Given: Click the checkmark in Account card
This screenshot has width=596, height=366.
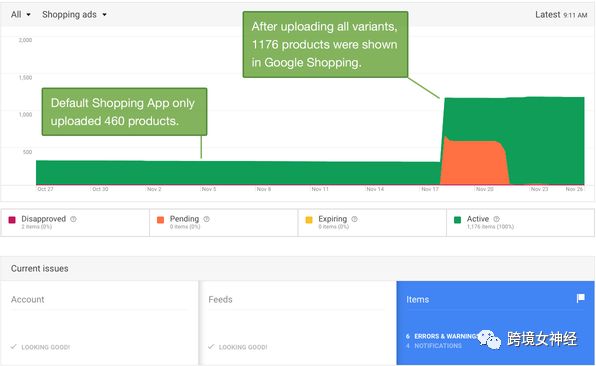Looking at the screenshot, I should point(14,347).
